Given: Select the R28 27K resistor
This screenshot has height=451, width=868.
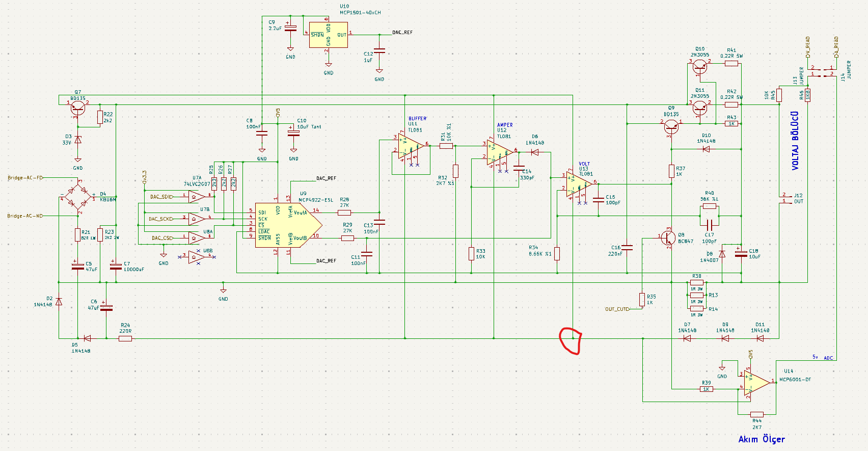Looking at the screenshot, I should 344,213.
